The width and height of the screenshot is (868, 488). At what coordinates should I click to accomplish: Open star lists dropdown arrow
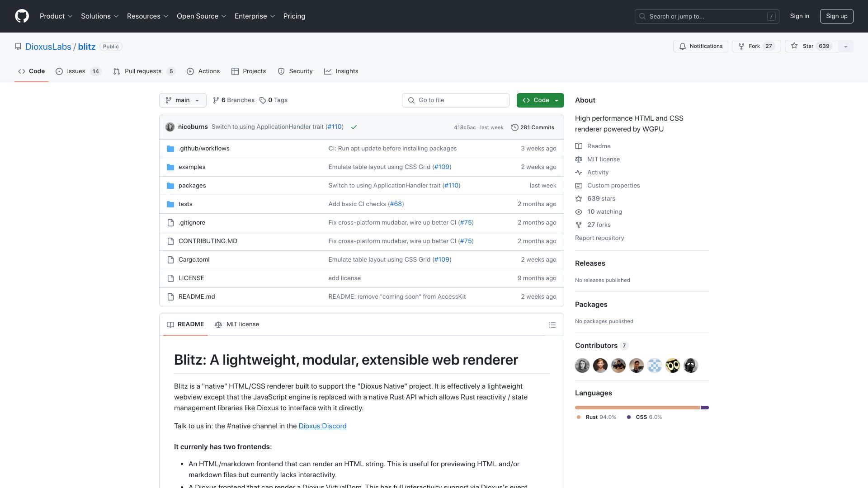pyautogui.click(x=846, y=46)
